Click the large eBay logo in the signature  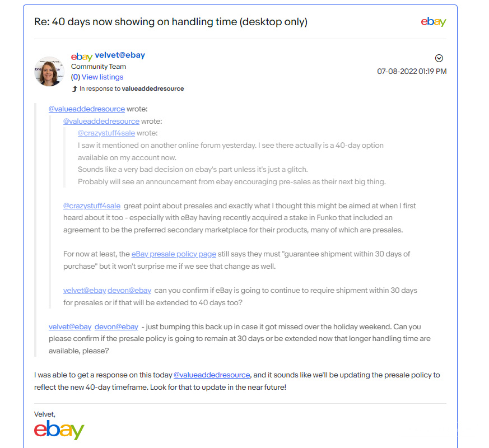click(x=59, y=430)
